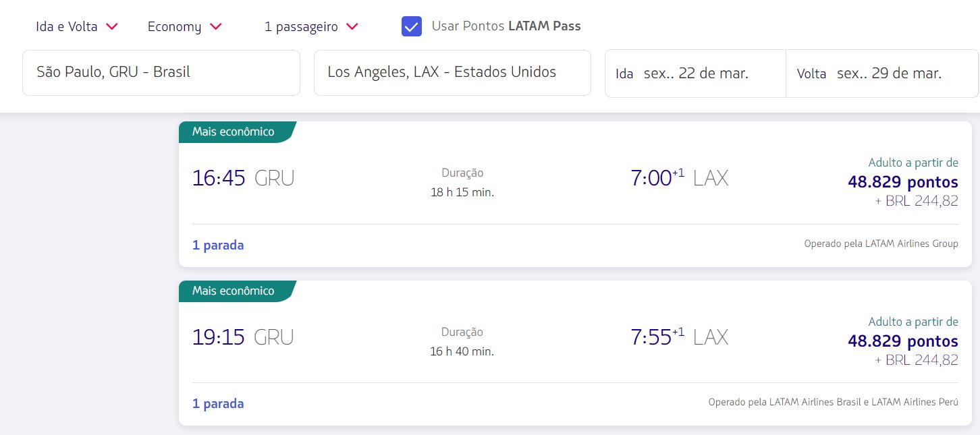Open 1 parada details for 19:15 flight
Viewport: 980px width, 435px height.
coord(218,404)
